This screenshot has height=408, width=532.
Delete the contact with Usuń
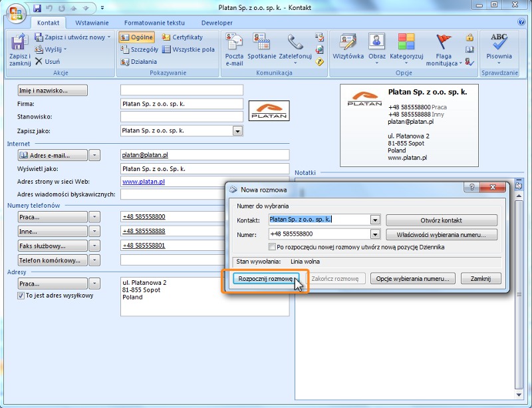point(47,61)
